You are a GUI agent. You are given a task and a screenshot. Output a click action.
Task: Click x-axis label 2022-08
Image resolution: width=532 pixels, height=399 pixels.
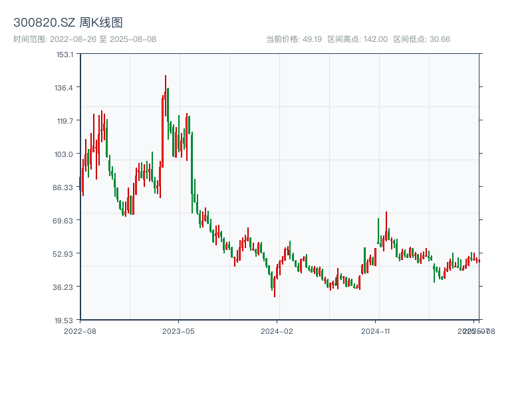point(80,331)
